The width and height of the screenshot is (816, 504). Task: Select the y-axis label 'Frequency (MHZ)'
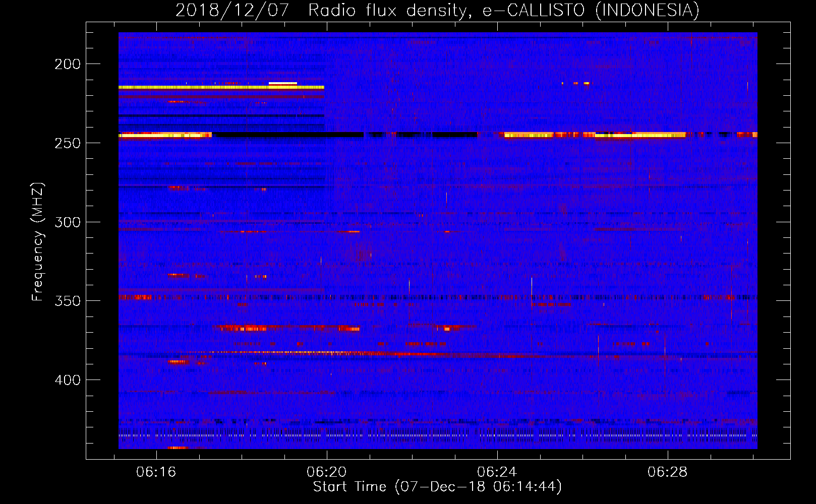click(x=38, y=242)
